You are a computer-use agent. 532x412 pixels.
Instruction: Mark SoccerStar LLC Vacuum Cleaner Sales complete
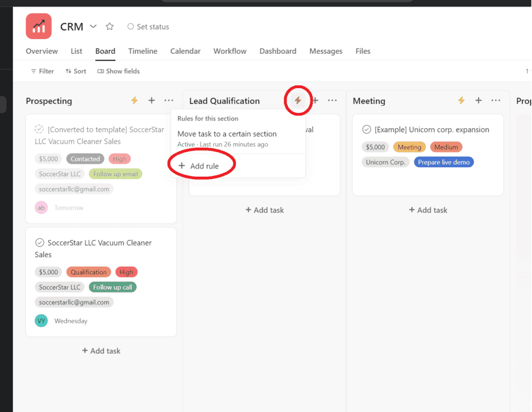pyautogui.click(x=39, y=242)
